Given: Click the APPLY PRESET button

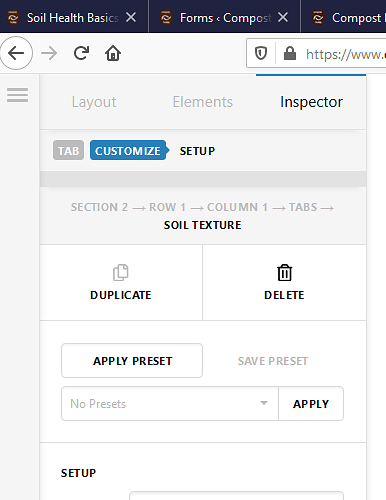Looking at the screenshot, I should [x=132, y=361].
